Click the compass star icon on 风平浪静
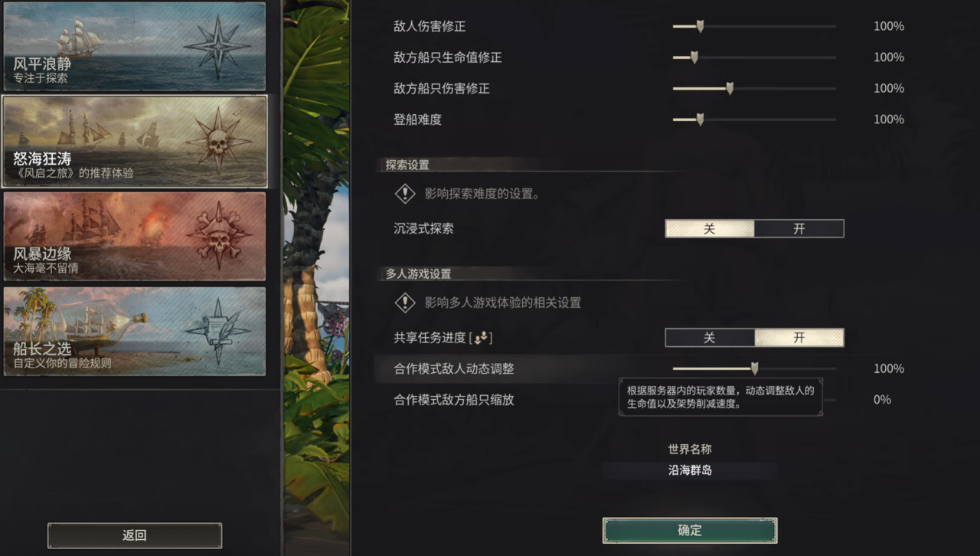Image resolution: width=980 pixels, height=556 pixels. (217, 47)
